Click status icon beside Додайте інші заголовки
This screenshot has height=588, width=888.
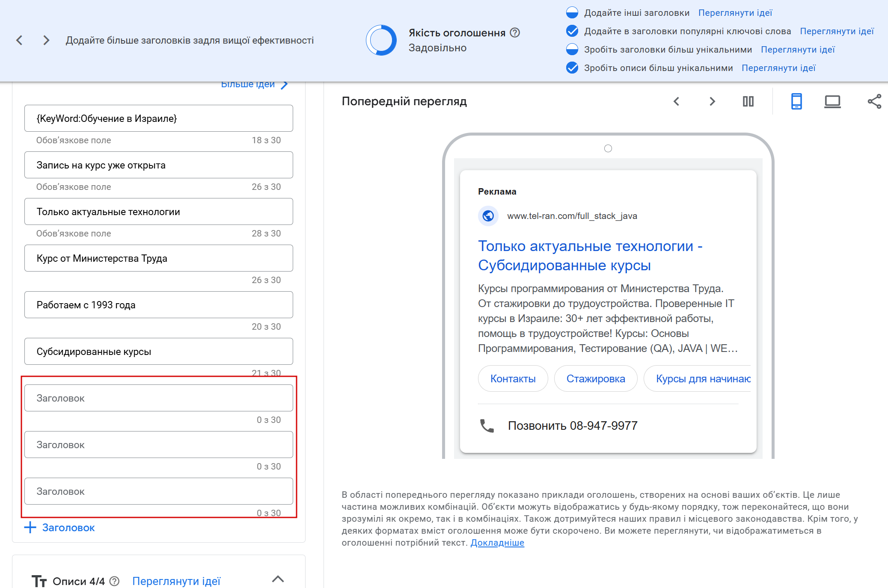coord(572,13)
